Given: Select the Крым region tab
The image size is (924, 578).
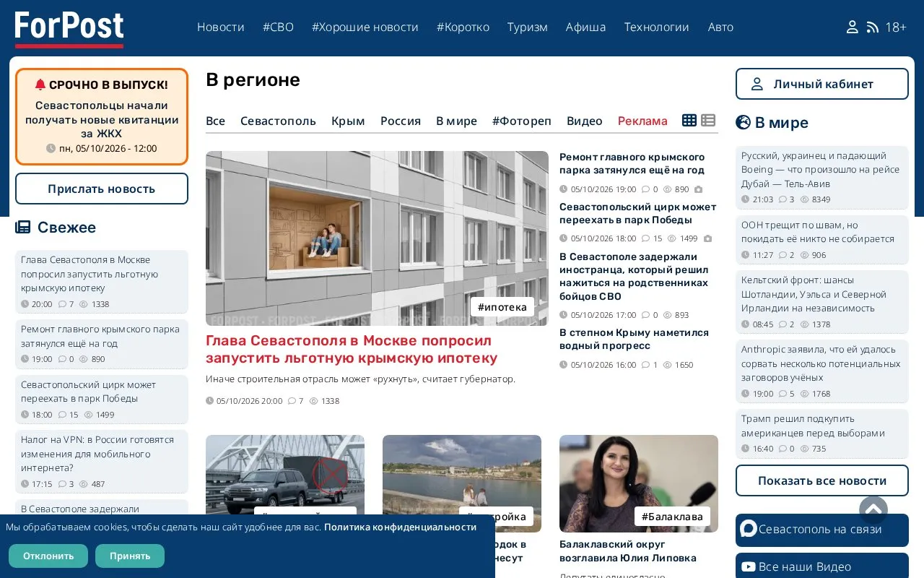Looking at the screenshot, I should [348, 121].
